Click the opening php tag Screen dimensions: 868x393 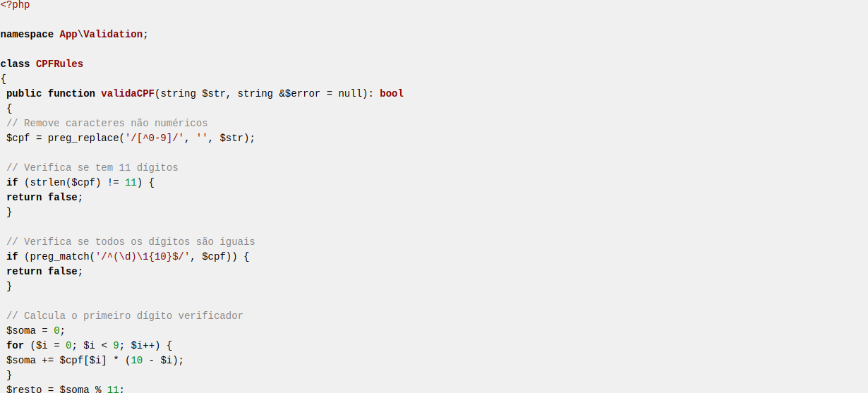pyautogui.click(x=15, y=4)
